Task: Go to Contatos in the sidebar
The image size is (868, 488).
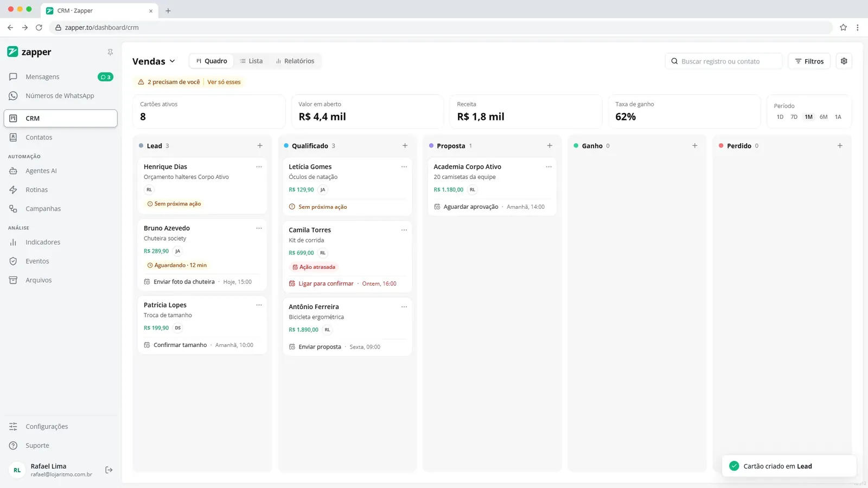Action: pyautogui.click(x=60, y=138)
